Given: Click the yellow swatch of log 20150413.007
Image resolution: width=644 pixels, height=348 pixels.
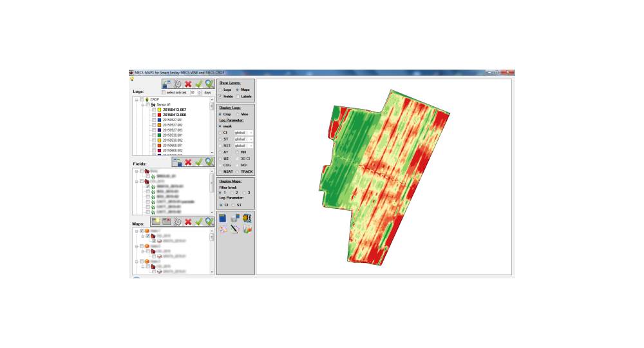Looking at the screenshot, I should tap(159, 110).
